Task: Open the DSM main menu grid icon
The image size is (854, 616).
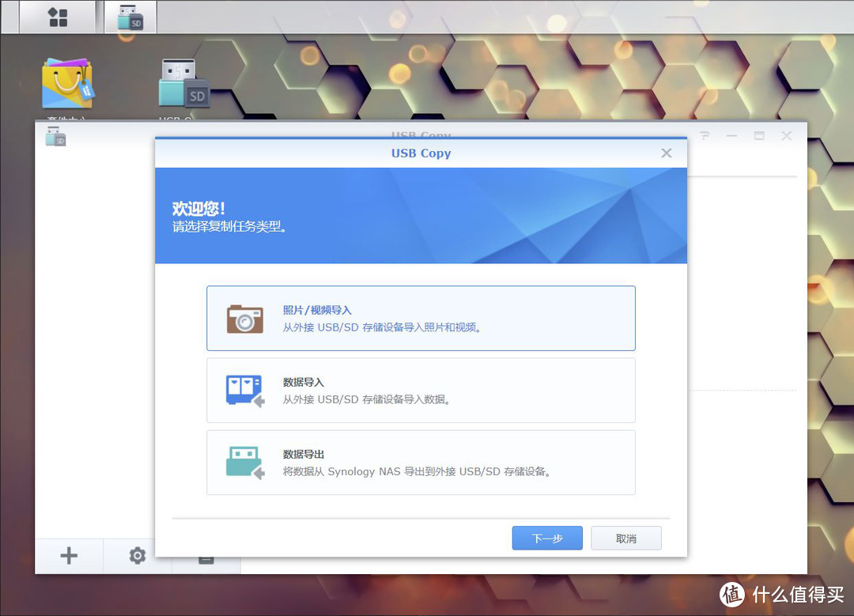Action: pos(57,16)
